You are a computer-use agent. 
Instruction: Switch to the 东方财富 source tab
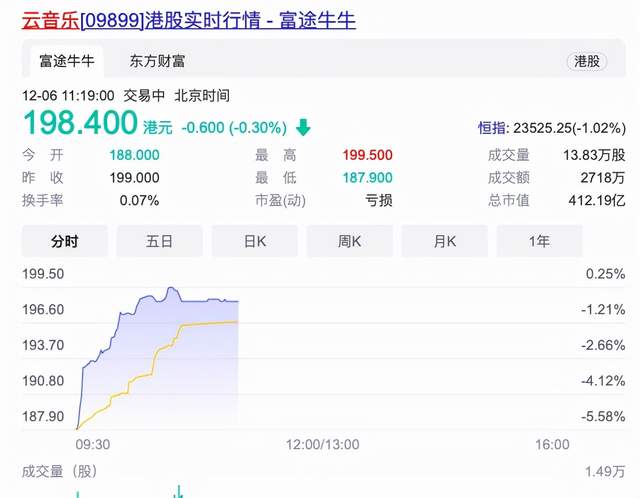pos(157,61)
